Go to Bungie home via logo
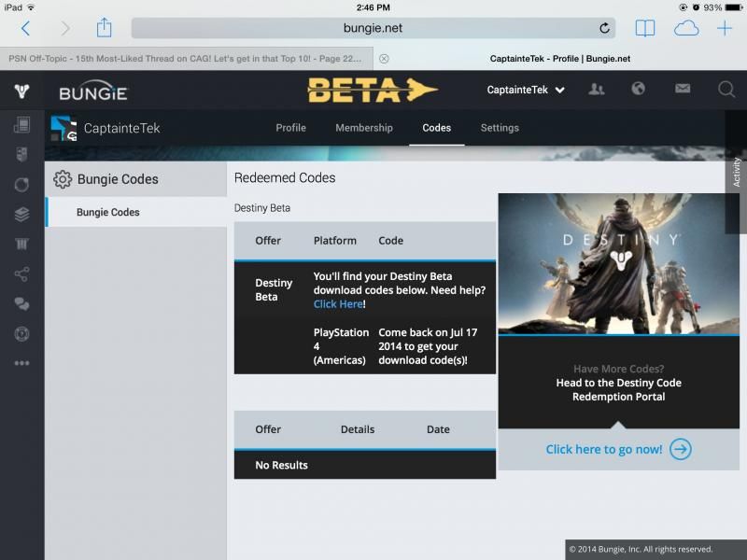 pyautogui.click(x=93, y=91)
